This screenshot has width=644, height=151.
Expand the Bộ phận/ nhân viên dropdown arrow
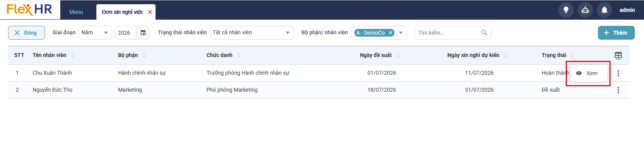[x=401, y=33]
